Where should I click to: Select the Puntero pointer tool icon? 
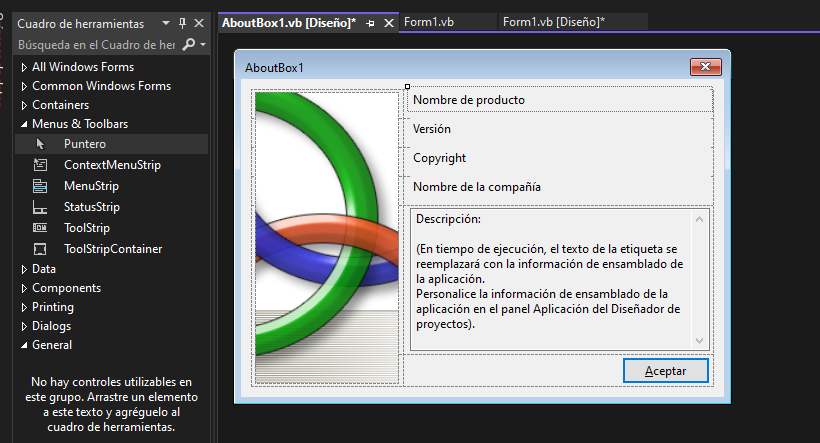[40, 144]
